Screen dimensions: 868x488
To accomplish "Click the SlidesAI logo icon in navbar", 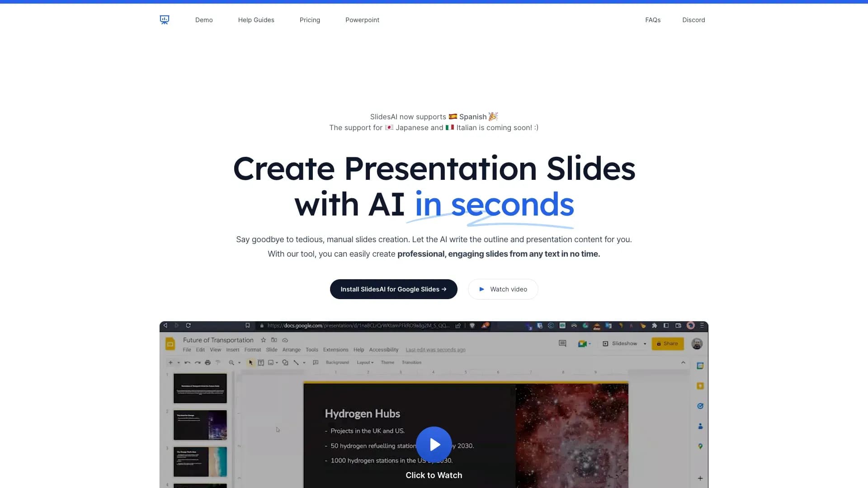I will coord(165,20).
